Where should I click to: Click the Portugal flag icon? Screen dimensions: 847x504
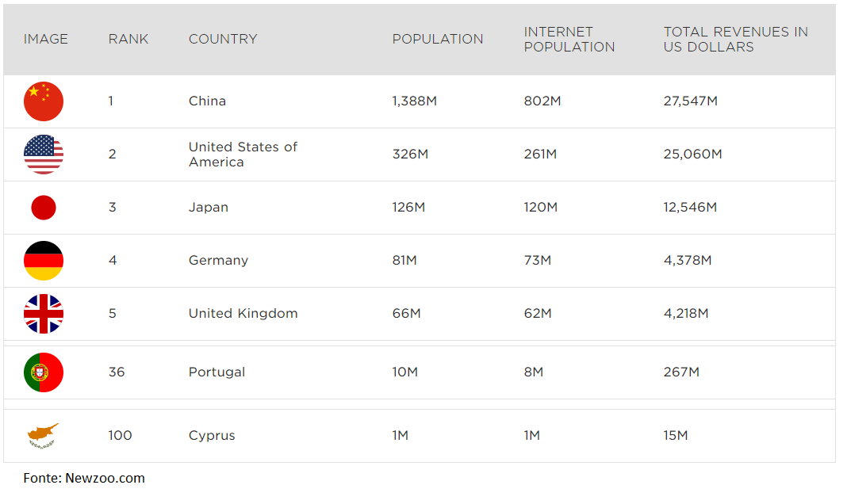point(44,372)
